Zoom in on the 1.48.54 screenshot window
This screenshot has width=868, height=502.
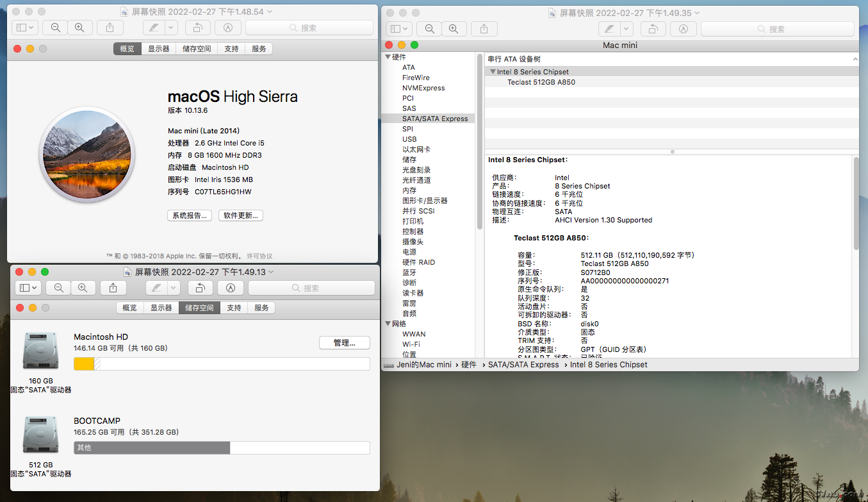coord(79,28)
